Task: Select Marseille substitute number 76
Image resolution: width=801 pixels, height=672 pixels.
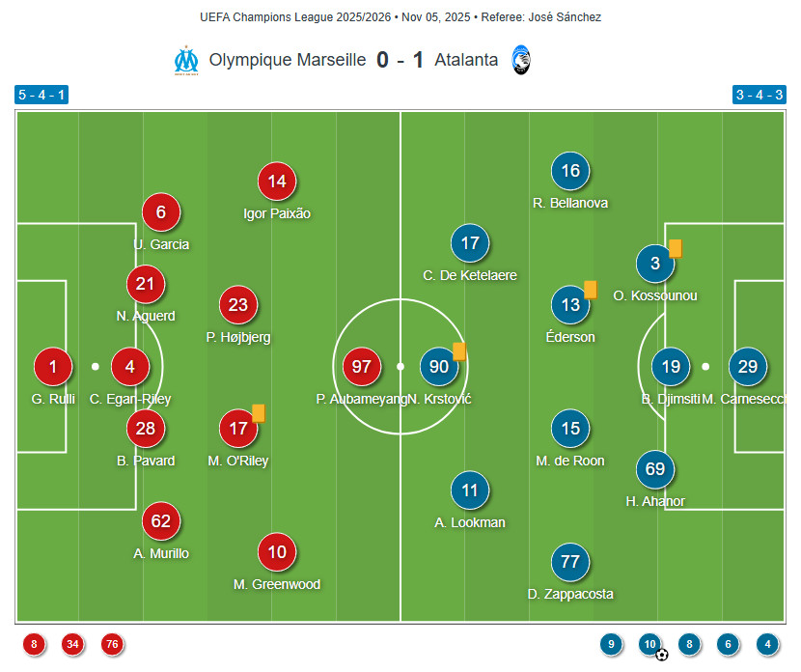Action: point(112,644)
